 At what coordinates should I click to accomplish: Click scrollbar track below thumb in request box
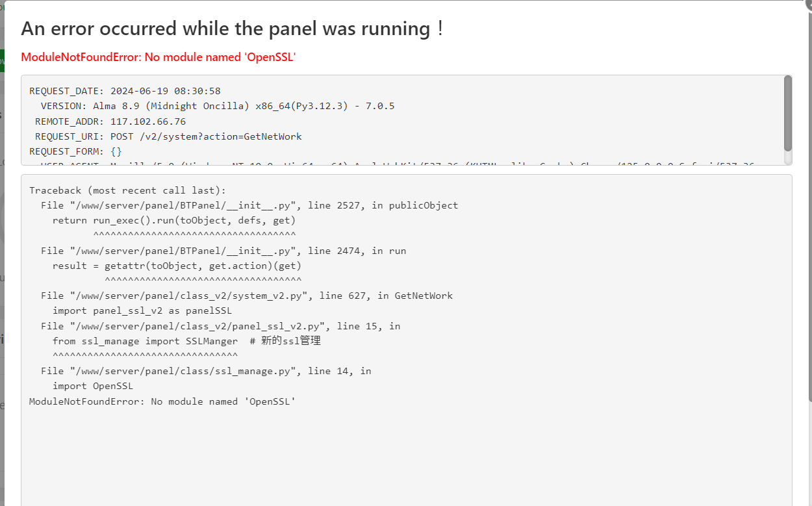pyautogui.click(x=788, y=158)
